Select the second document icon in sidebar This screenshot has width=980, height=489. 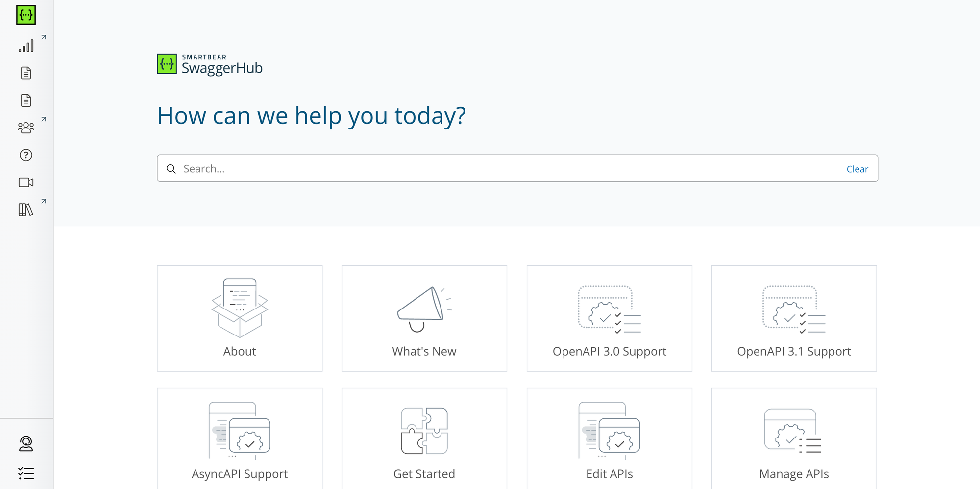[26, 100]
